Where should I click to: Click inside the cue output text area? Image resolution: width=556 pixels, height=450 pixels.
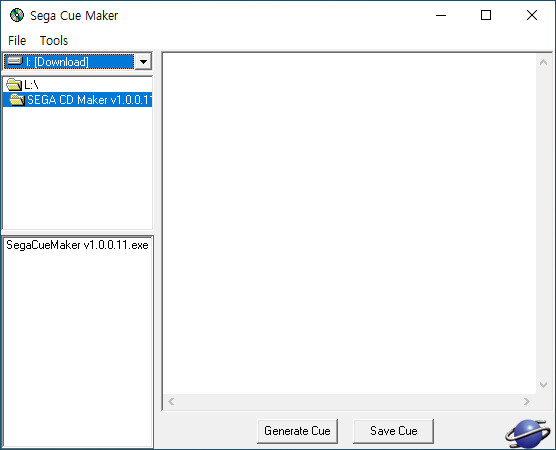349,223
